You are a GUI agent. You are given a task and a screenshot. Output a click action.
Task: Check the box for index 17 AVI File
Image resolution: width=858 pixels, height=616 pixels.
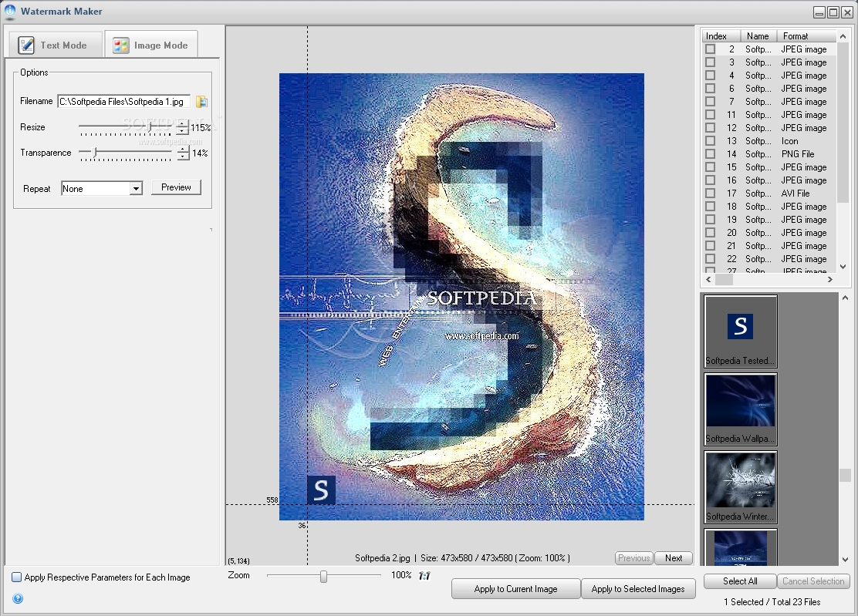pos(711,194)
